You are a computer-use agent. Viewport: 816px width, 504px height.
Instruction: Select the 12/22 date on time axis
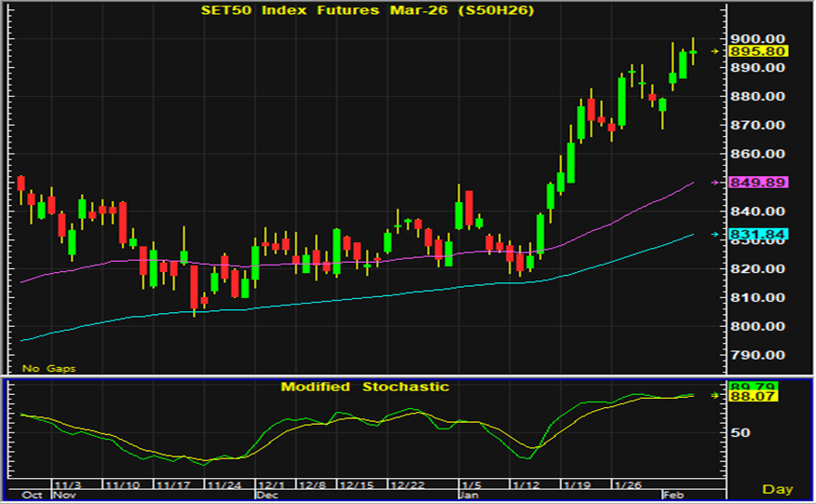pyautogui.click(x=409, y=486)
